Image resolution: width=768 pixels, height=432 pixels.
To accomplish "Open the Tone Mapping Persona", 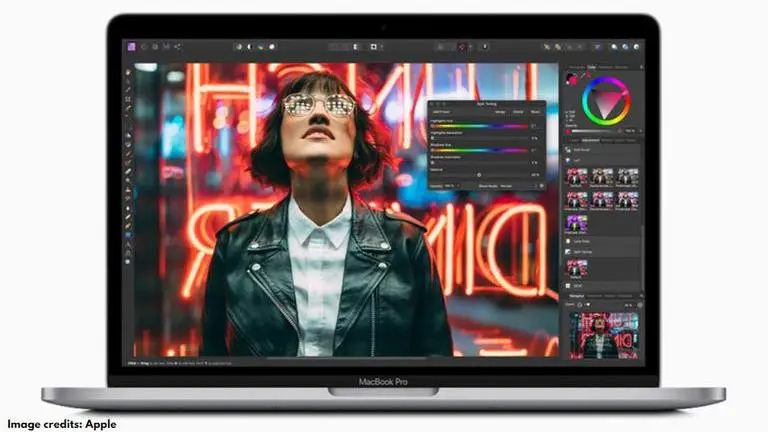I will click(167, 47).
